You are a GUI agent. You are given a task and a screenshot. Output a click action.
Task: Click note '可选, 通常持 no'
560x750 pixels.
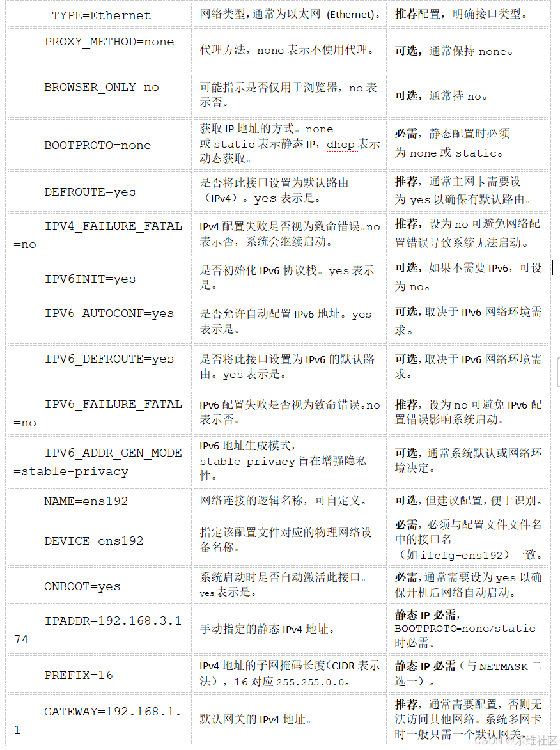tap(441, 96)
